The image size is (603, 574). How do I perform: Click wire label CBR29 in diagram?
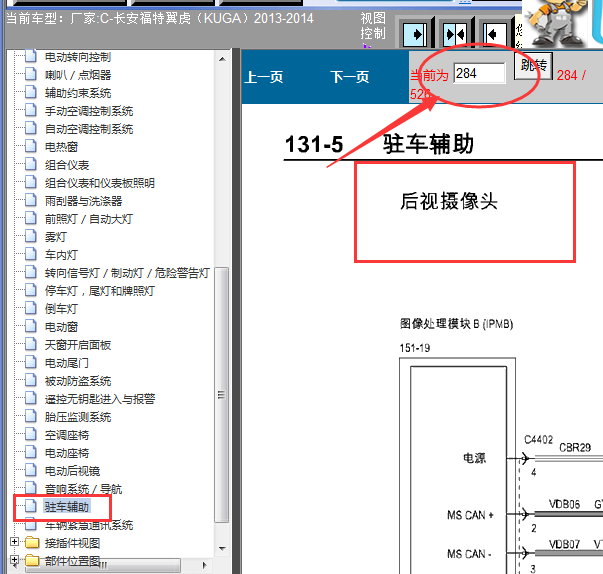[x=575, y=448]
